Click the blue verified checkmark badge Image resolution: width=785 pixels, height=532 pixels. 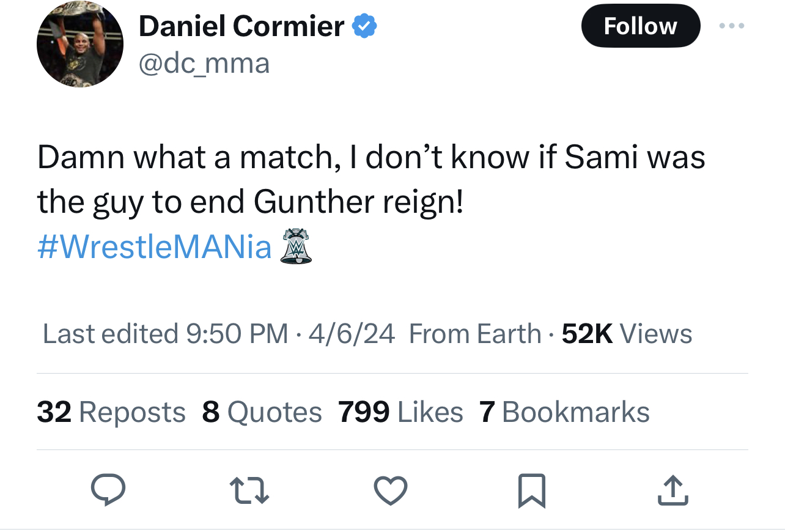(364, 26)
